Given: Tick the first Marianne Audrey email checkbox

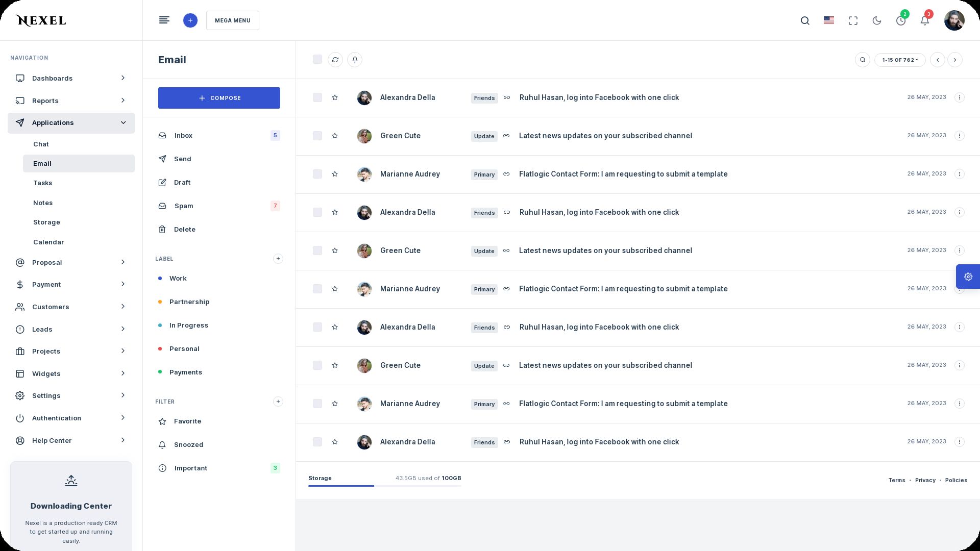Looking at the screenshot, I should tap(317, 174).
